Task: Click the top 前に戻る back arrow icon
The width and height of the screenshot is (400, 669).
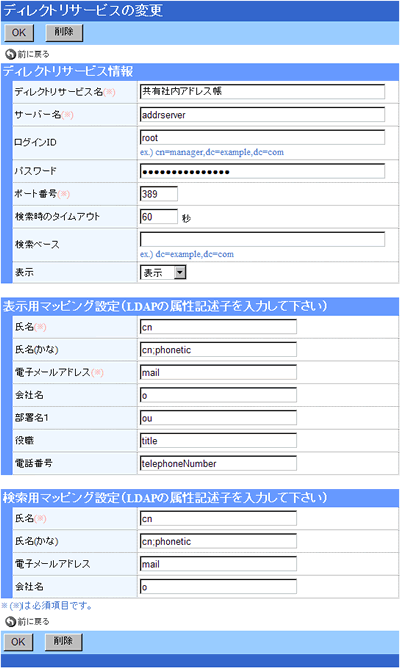Action: click(x=10, y=54)
